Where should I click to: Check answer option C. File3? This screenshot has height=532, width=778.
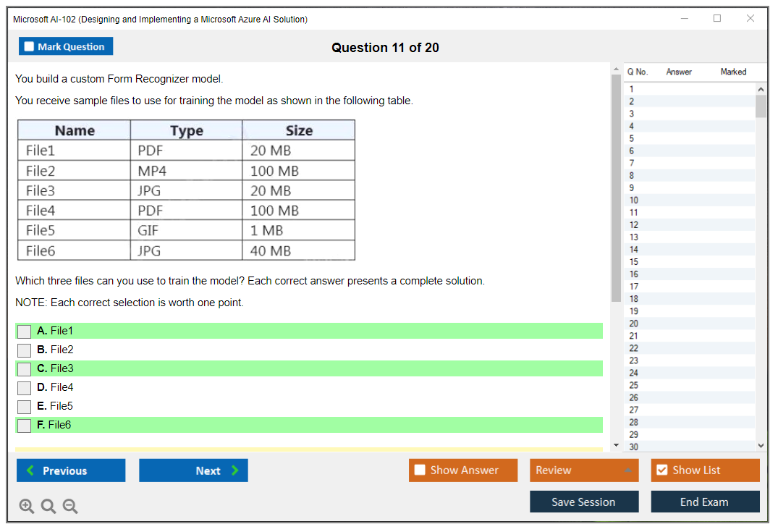click(25, 369)
